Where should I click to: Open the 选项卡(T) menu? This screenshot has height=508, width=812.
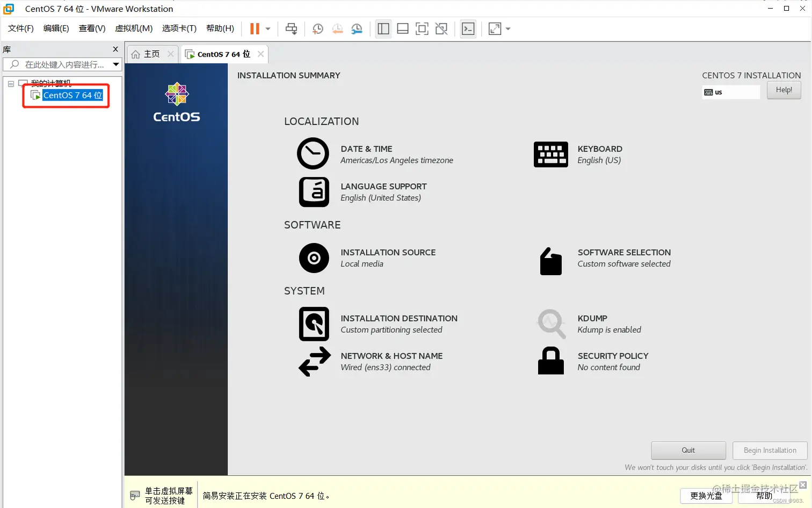(x=179, y=28)
